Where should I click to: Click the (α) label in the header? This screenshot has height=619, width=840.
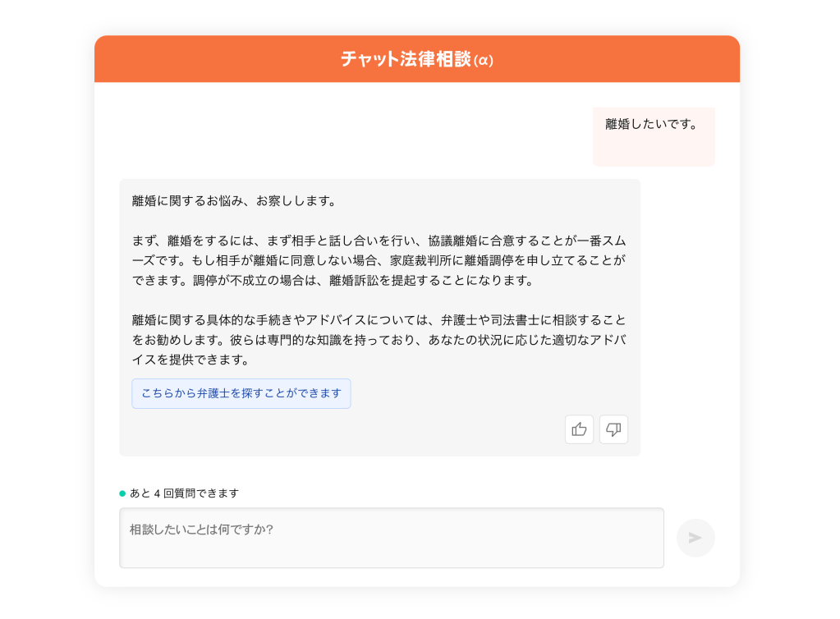(x=484, y=61)
